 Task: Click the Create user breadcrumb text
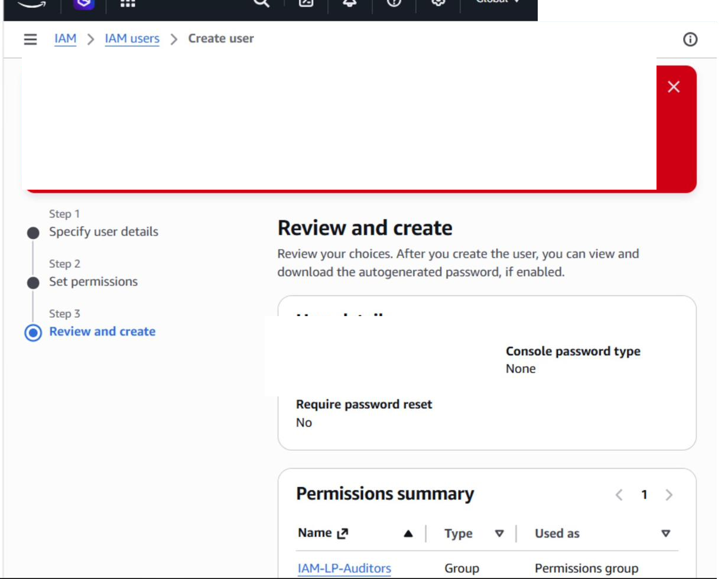coord(221,38)
